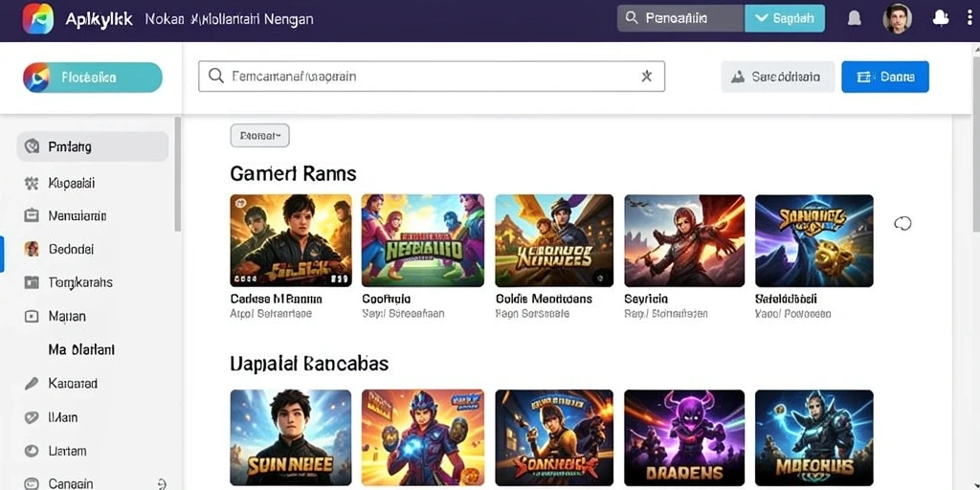Click the icon beside Nenaiianin
Image resolution: width=980 pixels, height=490 pixels.
(x=32, y=215)
